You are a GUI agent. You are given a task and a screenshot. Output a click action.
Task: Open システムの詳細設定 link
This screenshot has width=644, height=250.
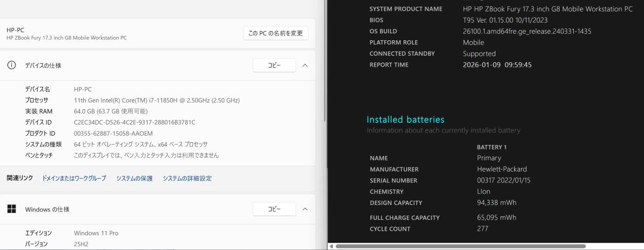point(187,178)
